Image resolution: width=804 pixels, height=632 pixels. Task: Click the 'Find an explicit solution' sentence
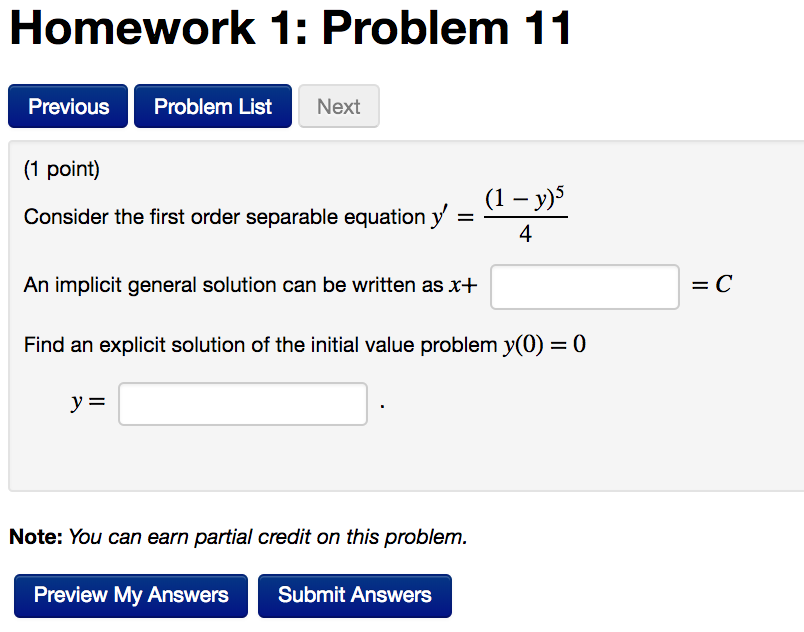pos(260,345)
